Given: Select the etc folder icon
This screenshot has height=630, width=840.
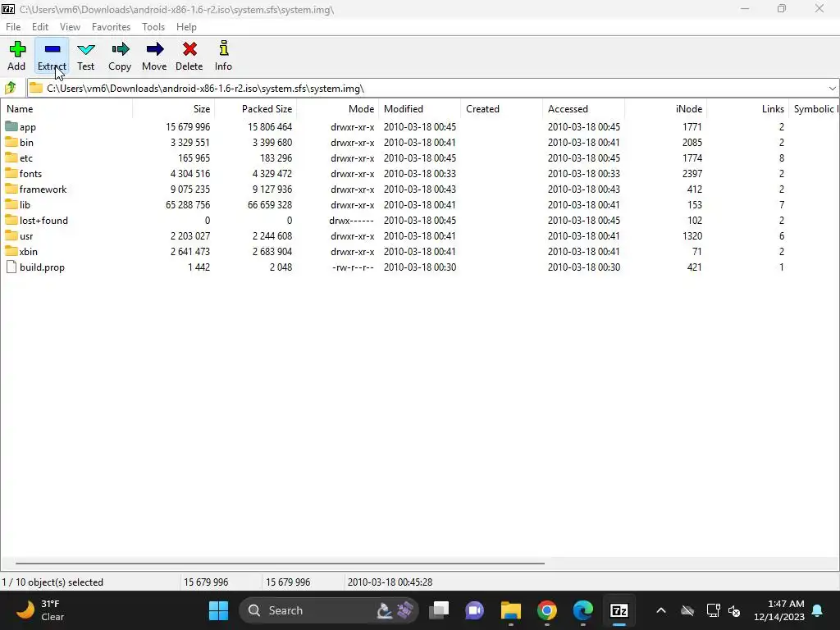Looking at the screenshot, I should [11, 158].
